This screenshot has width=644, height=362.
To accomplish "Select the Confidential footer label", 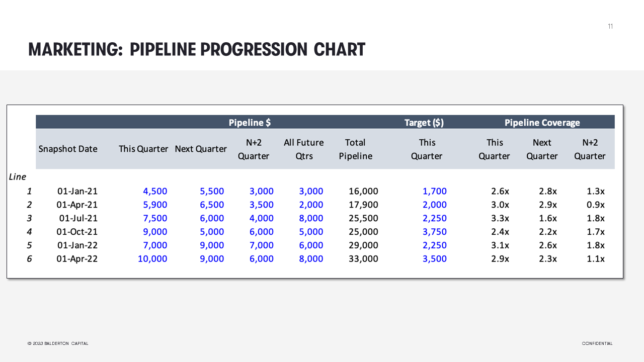I will [x=597, y=343].
